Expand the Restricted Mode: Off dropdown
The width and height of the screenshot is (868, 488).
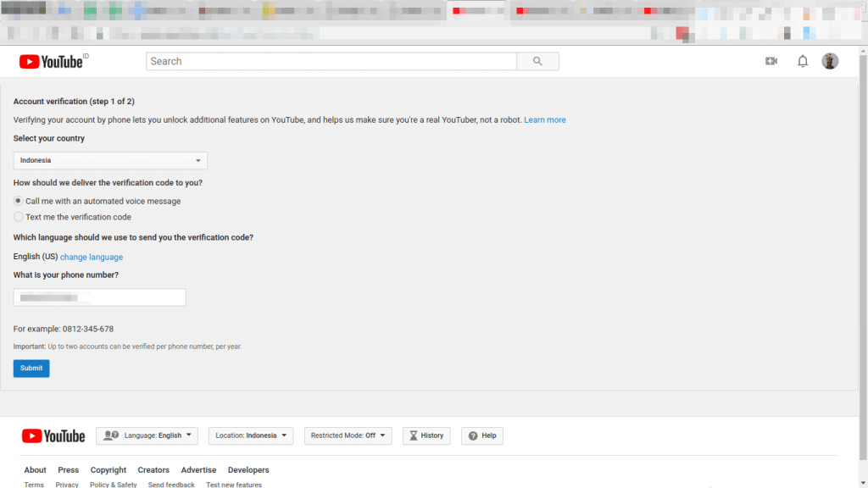tap(348, 436)
